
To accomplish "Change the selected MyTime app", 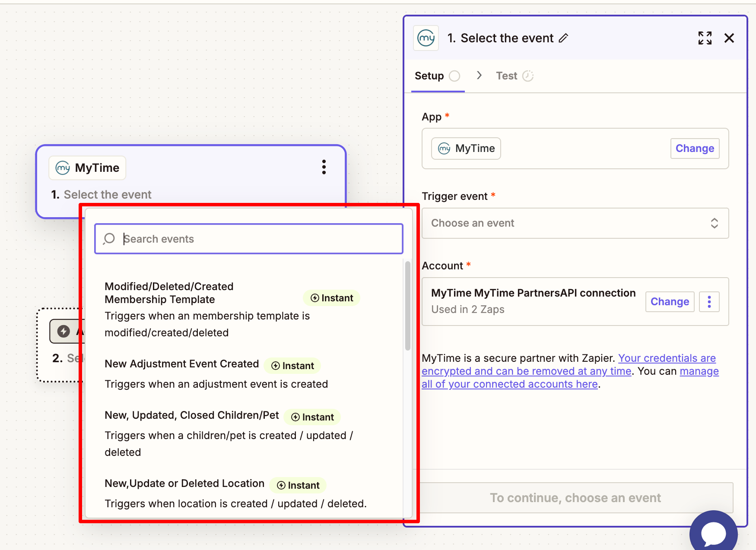I will click(x=695, y=149).
